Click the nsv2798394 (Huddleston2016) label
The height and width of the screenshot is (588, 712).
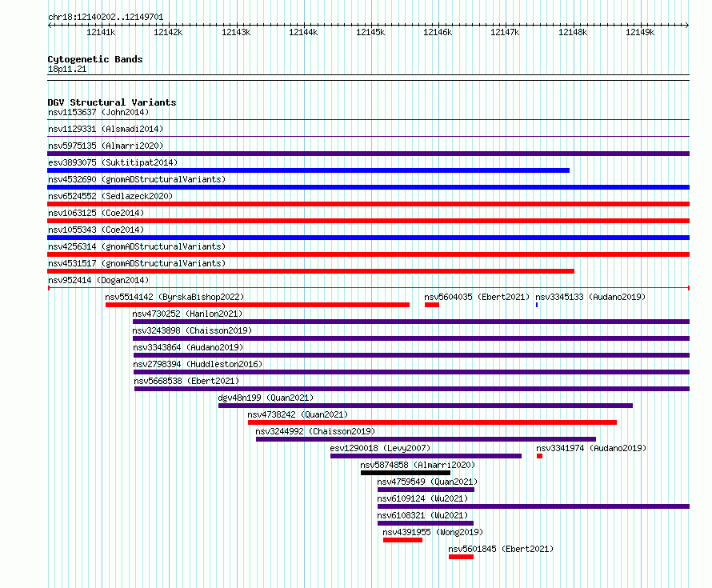tap(198, 364)
